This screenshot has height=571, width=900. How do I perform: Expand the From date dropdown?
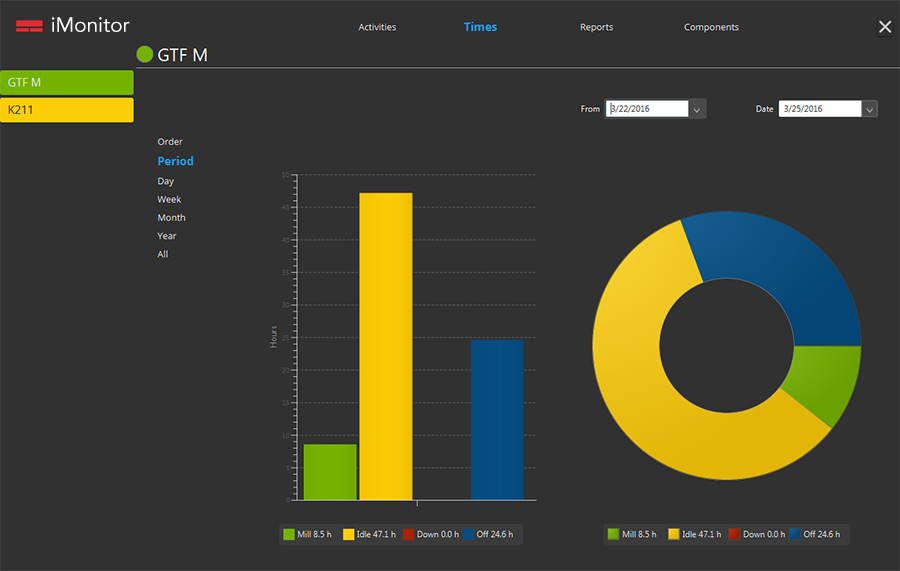point(698,109)
